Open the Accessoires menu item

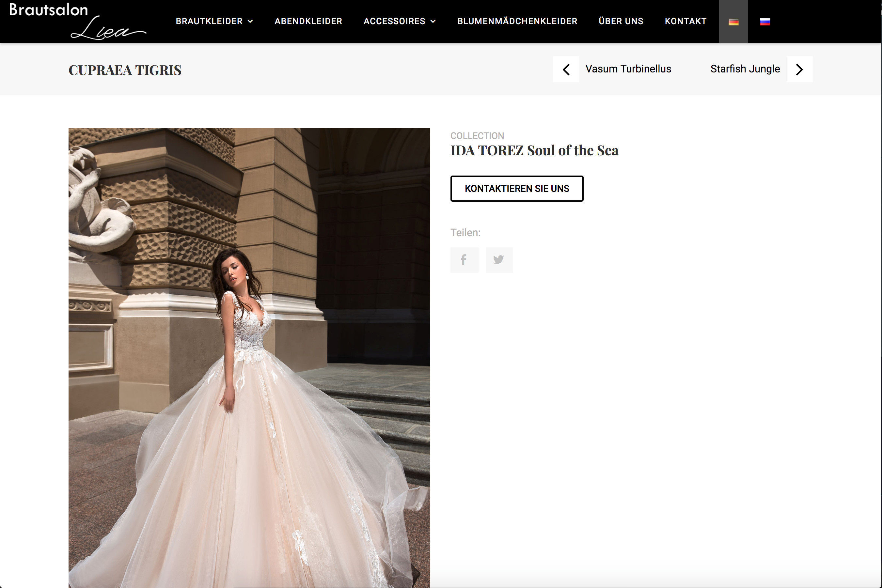point(394,22)
